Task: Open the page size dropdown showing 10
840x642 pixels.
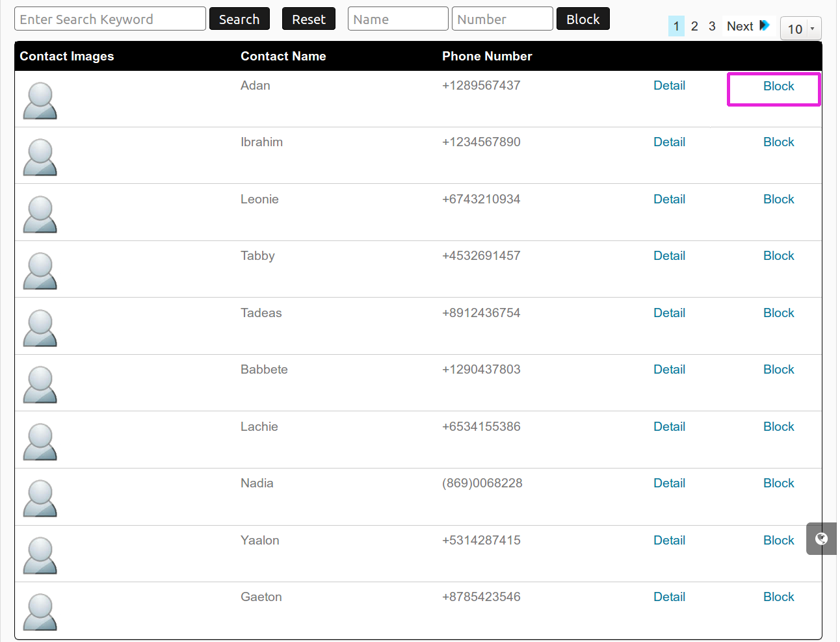Action: tap(801, 29)
